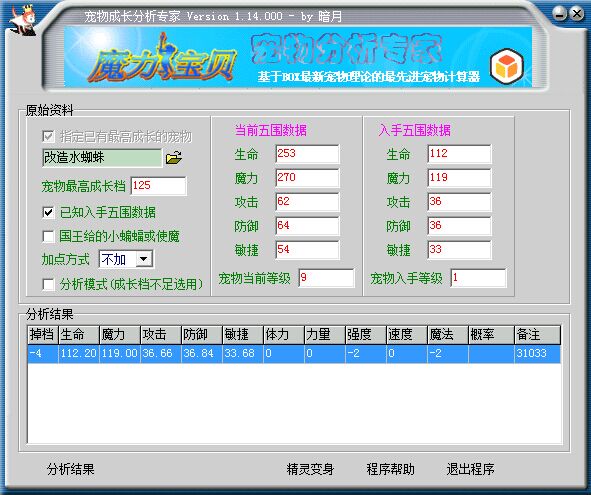
Task: Click the orange cube BOX logo icon
Action: pos(508,67)
